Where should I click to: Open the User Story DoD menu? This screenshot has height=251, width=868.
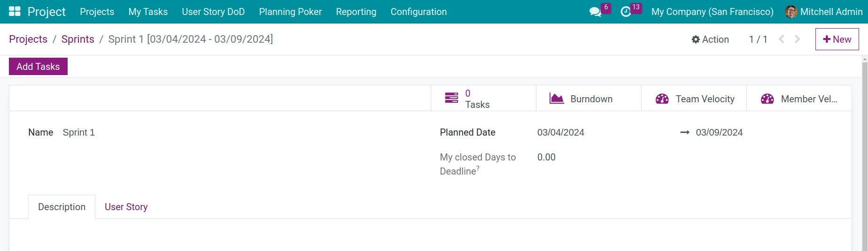click(x=213, y=12)
